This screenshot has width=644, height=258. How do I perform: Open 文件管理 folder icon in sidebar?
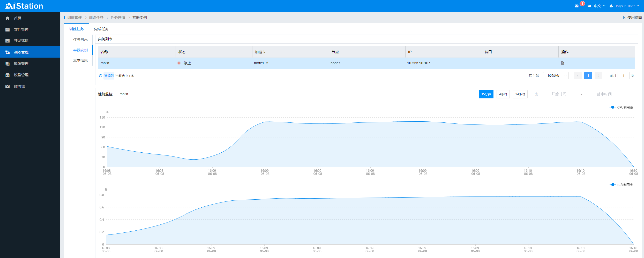pos(8,29)
